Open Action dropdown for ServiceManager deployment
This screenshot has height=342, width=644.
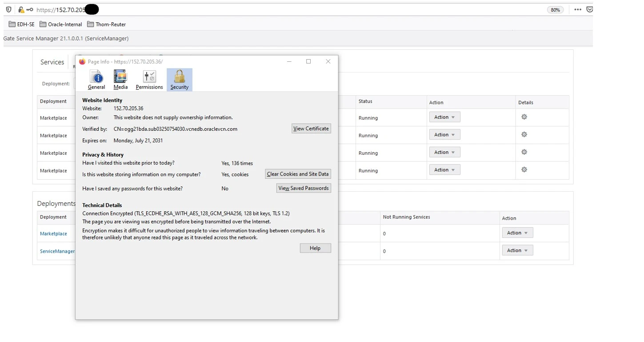click(517, 250)
